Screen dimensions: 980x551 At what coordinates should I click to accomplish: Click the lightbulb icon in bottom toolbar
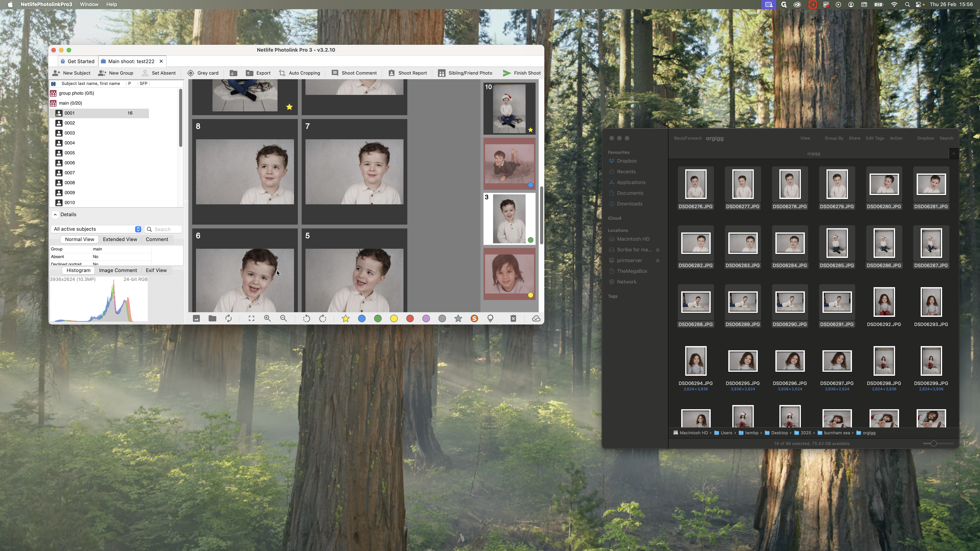point(490,319)
